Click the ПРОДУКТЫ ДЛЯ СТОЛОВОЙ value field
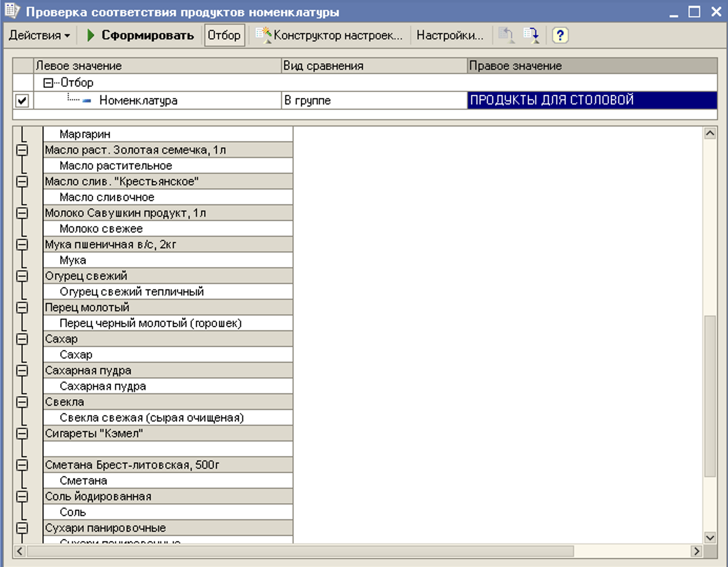728x567 pixels. coord(591,100)
